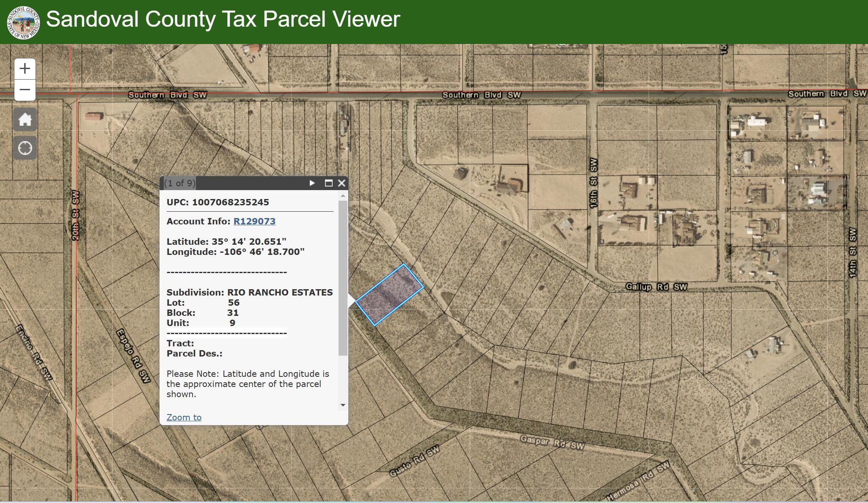Click the highlighted blue parcel on map
The height and width of the screenshot is (503, 868).
tap(389, 295)
